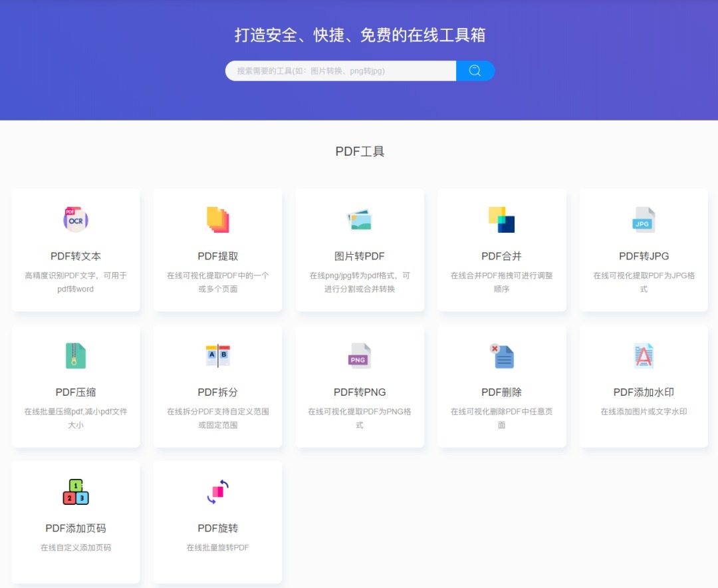Click the PDF压缩 zipper file icon
This screenshot has width=718, height=588.
[x=76, y=356]
